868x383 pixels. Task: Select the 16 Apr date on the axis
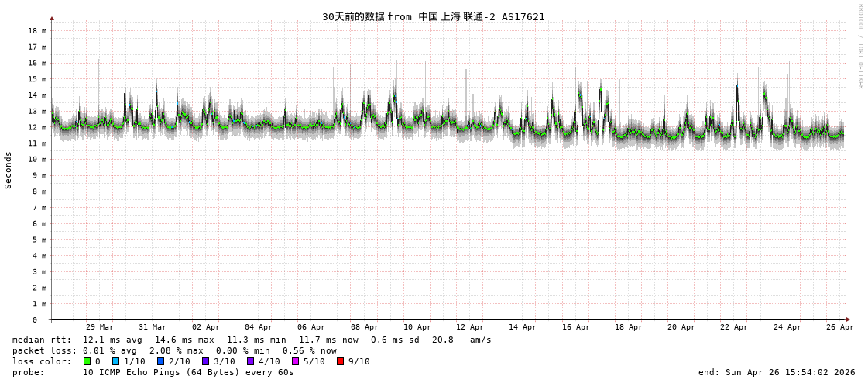tap(576, 327)
